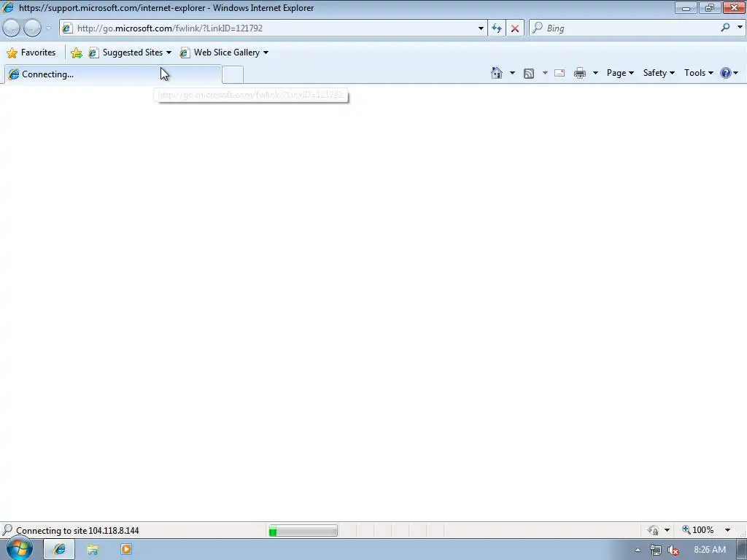Open the Page menu
The image size is (747, 560).
tap(620, 73)
